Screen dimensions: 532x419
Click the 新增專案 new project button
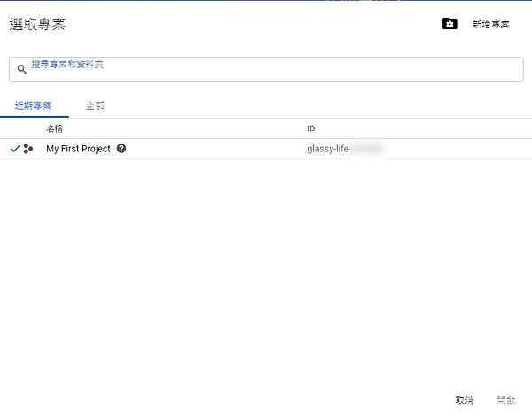tap(490, 24)
